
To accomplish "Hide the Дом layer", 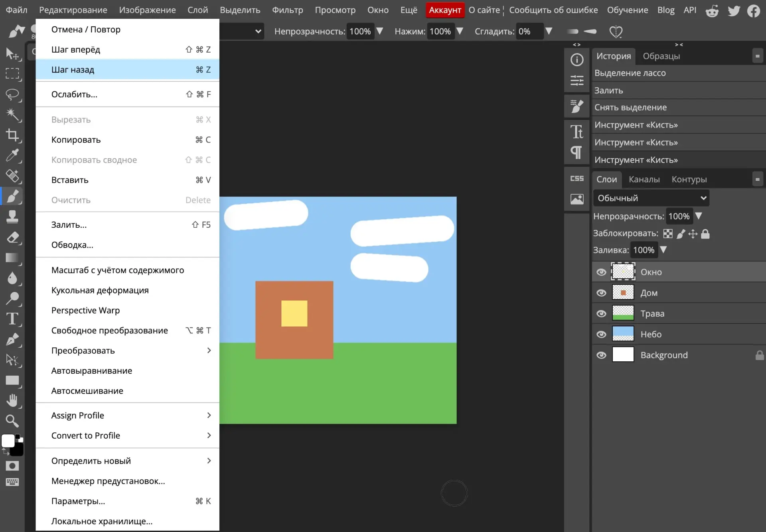I will (x=601, y=293).
